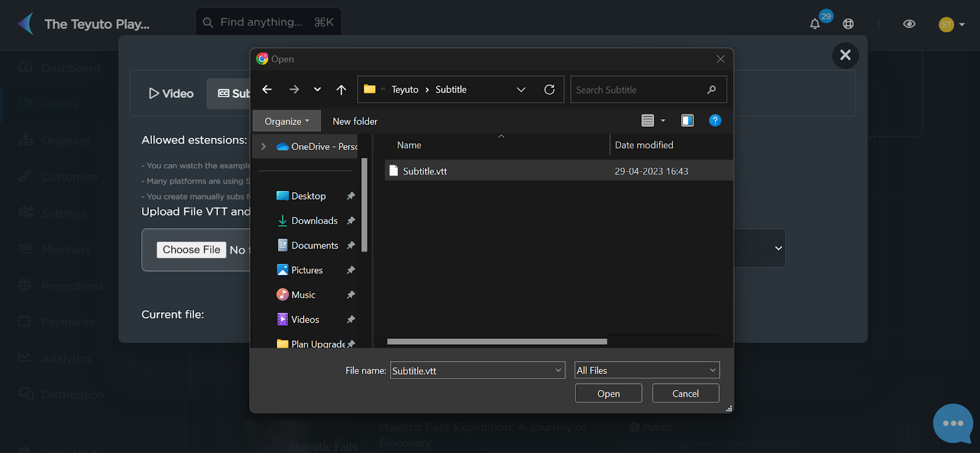Open the chat support bubble

pyautogui.click(x=953, y=423)
